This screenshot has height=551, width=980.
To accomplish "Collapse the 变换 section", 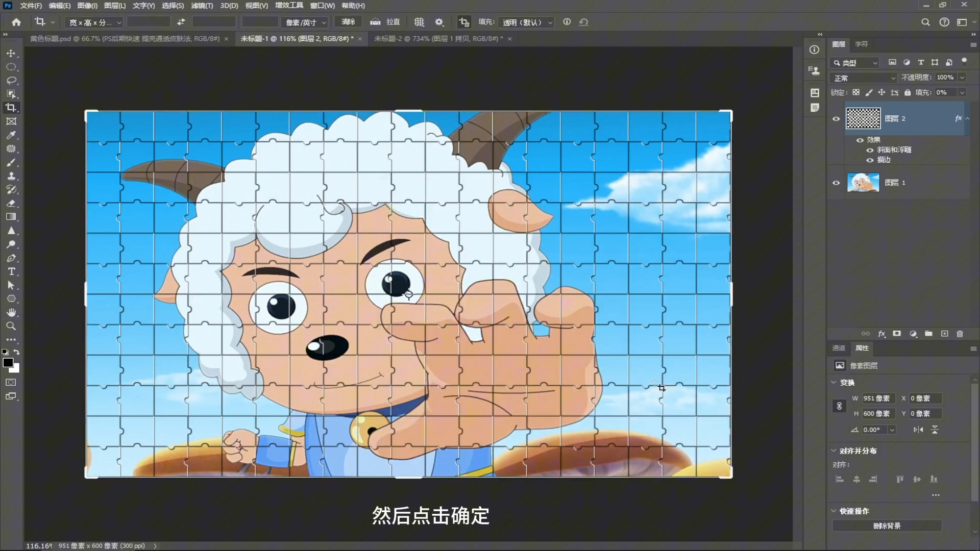I will (834, 382).
